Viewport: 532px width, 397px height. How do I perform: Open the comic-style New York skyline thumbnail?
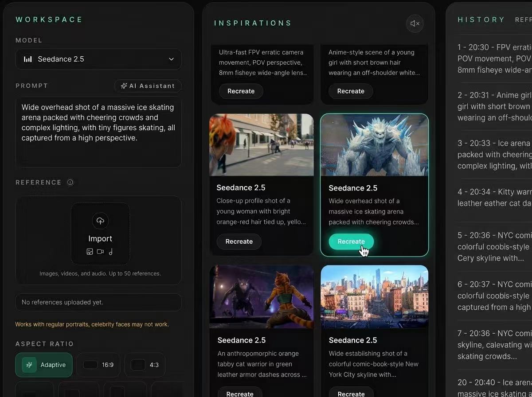pyautogui.click(x=375, y=296)
